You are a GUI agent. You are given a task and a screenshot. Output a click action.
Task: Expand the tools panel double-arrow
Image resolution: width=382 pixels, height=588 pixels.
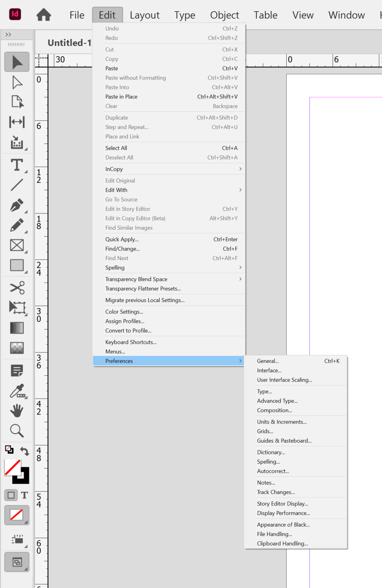pyautogui.click(x=8, y=34)
